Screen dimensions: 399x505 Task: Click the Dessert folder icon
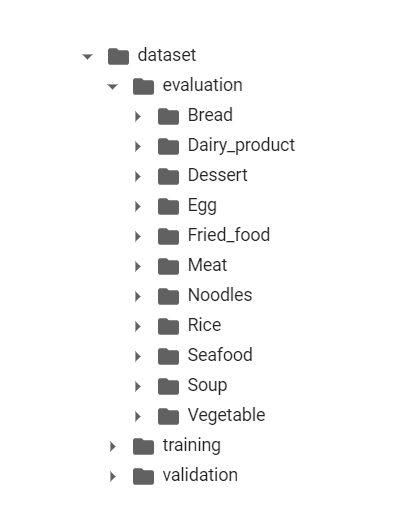[168, 176]
